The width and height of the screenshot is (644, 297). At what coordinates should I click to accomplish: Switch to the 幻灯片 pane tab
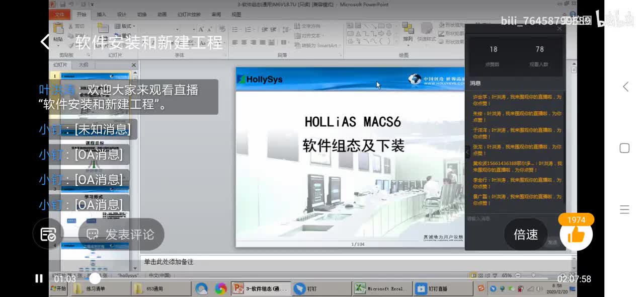tap(60, 65)
